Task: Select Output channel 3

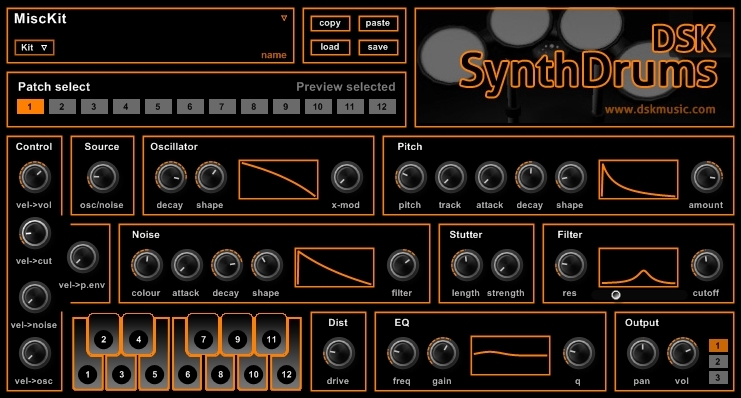Action: pyautogui.click(x=718, y=377)
